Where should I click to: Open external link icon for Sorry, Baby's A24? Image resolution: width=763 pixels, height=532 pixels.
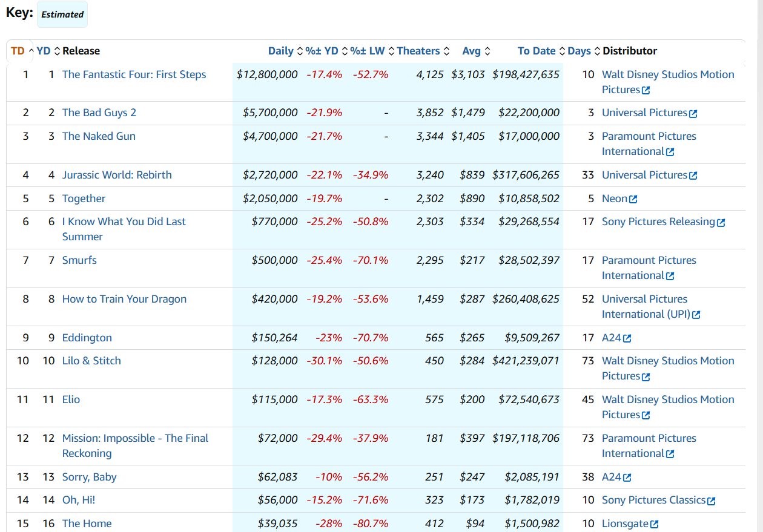tap(627, 478)
